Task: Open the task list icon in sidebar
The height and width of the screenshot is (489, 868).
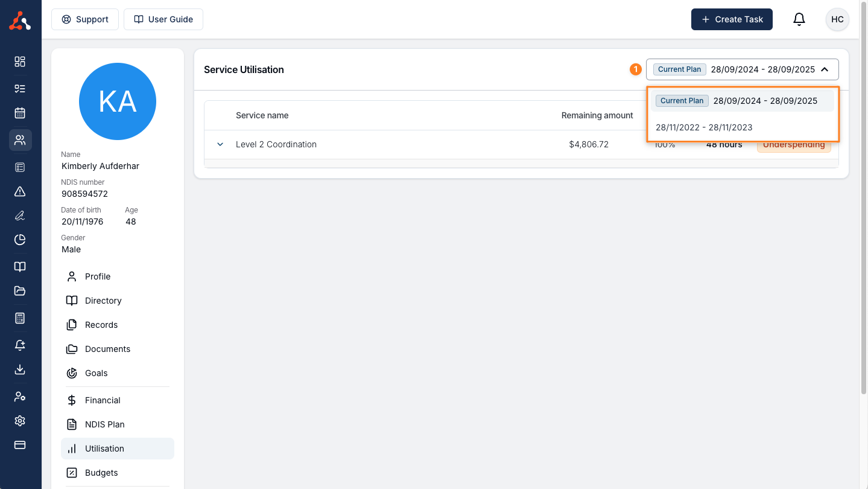Action: [20, 89]
